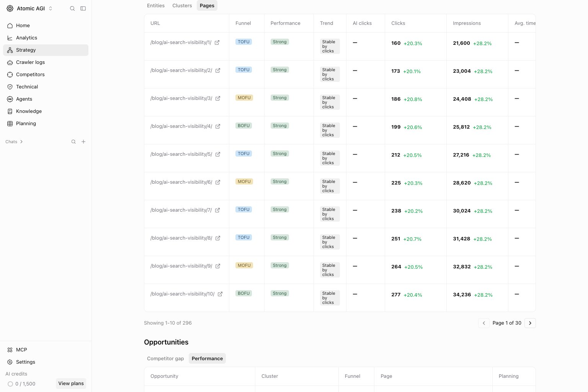
Task: Go to the next page of results
Action: coord(530,323)
